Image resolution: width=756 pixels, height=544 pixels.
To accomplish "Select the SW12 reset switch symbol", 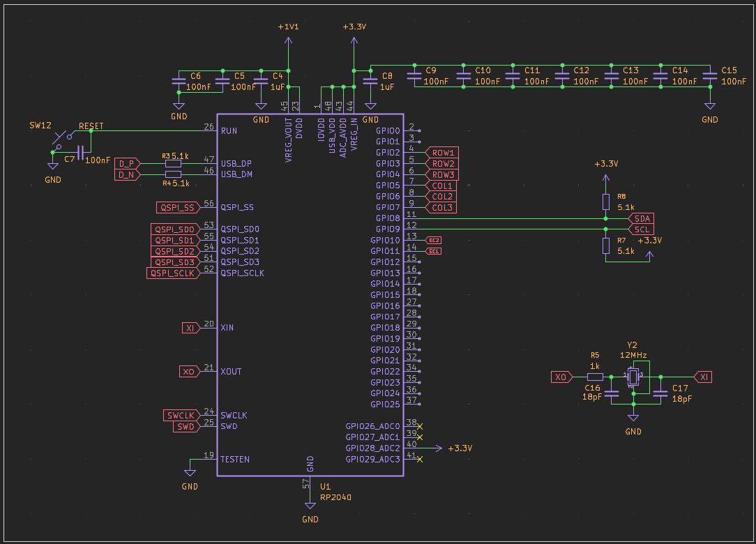I will pyautogui.click(x=61, y=137).
